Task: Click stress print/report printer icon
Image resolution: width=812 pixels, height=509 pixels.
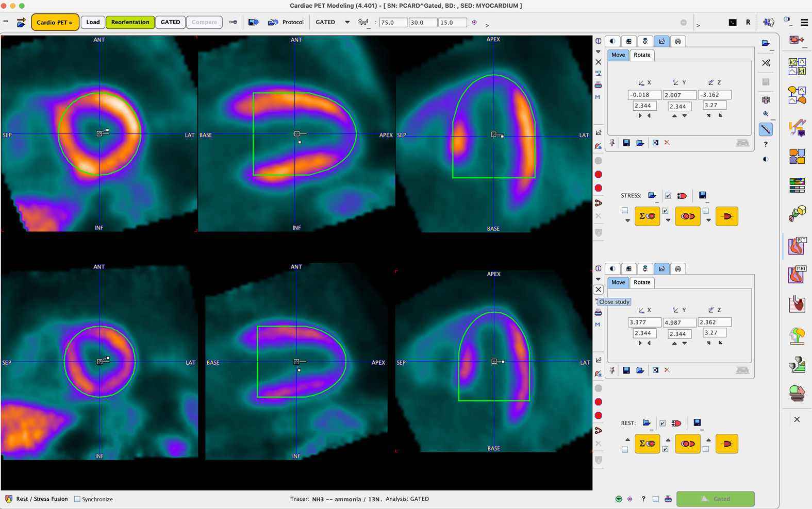Action: coord(598,84)
